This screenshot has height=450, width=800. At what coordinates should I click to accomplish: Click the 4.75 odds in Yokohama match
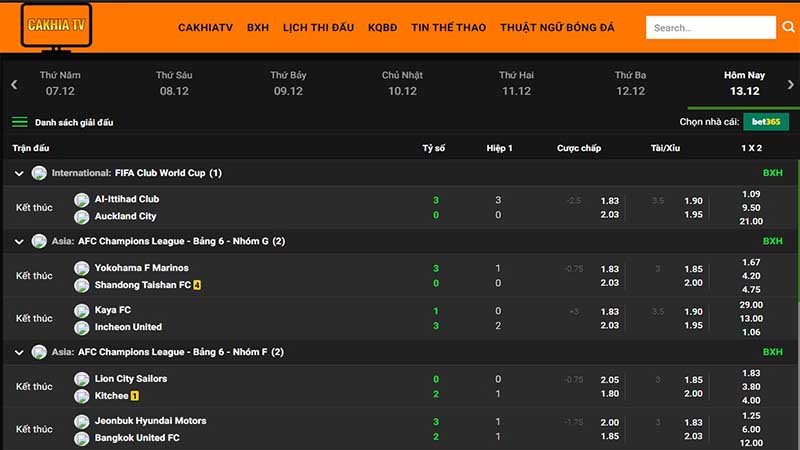(x=751, y=289)
